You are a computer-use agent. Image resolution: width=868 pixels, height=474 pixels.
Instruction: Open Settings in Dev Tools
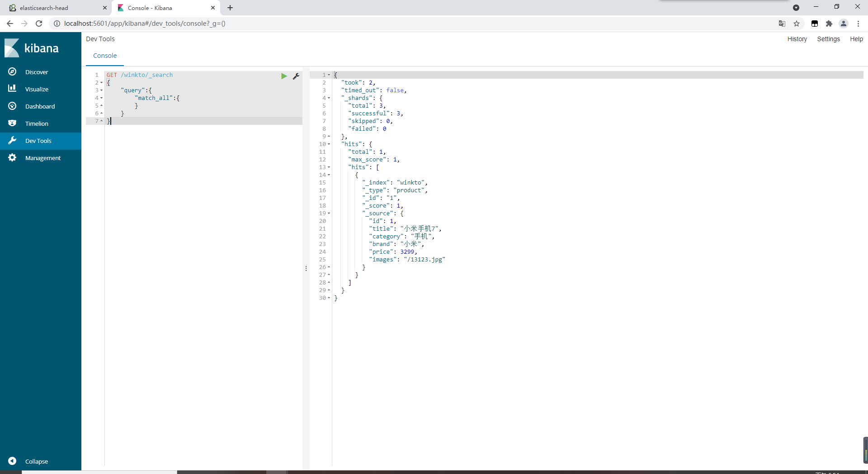pos(828,39)
